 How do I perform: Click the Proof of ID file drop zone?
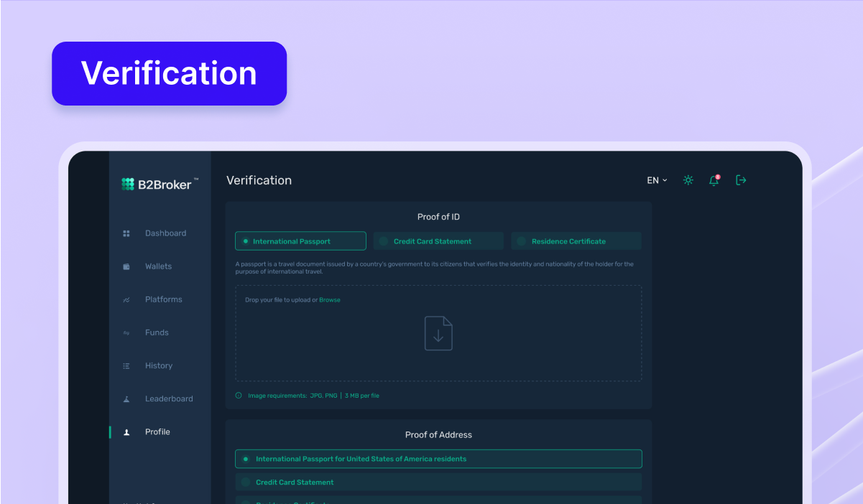click(x=438, y=333)
